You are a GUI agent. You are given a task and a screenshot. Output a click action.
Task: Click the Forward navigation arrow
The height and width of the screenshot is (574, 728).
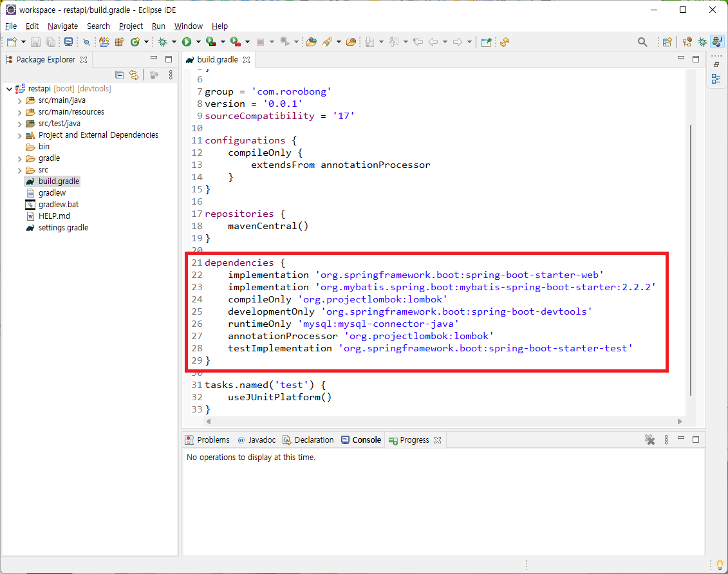coord(458,42)
